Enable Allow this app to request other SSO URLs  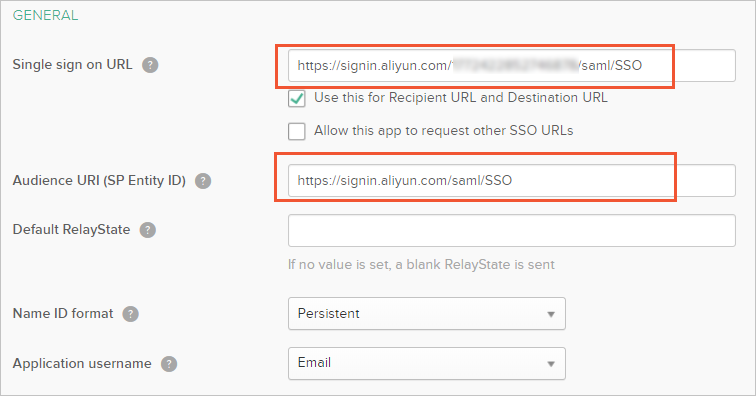click(297, 131)
